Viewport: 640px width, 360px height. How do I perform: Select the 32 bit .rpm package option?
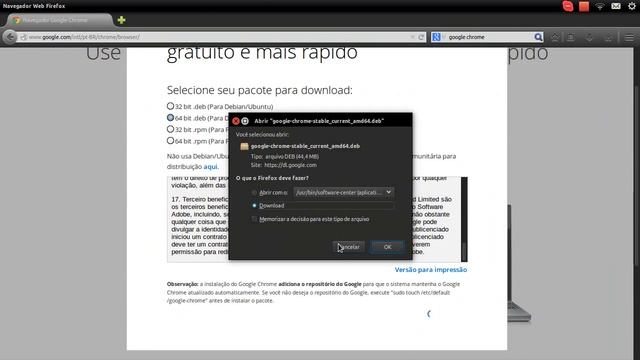pyautogui.click(x=170, y=129)
